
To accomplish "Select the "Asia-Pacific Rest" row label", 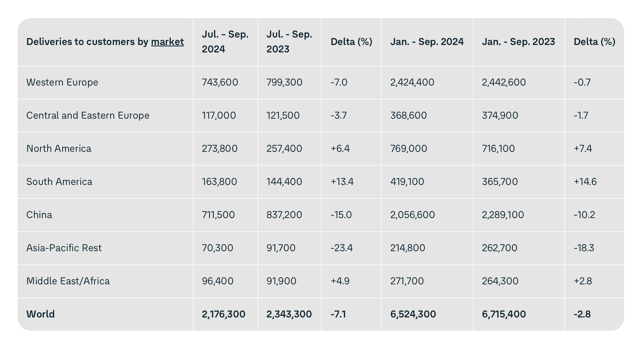I will pyautogui.click(x=64, y=248).
